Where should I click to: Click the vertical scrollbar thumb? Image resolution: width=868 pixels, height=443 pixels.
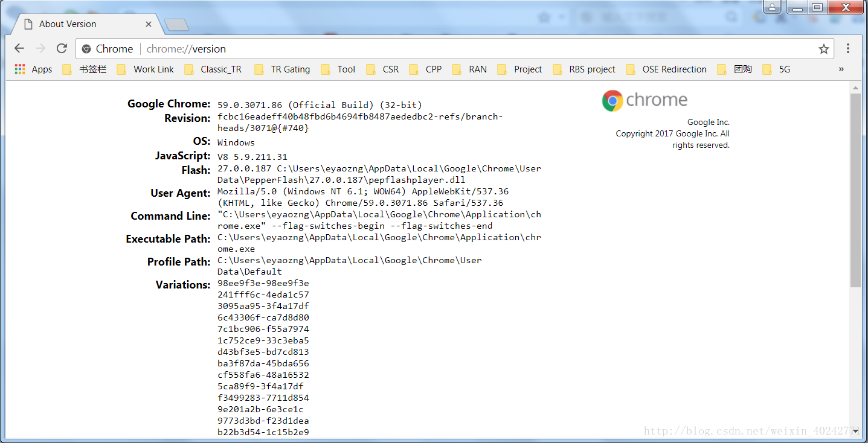click(x=855, y=190)
